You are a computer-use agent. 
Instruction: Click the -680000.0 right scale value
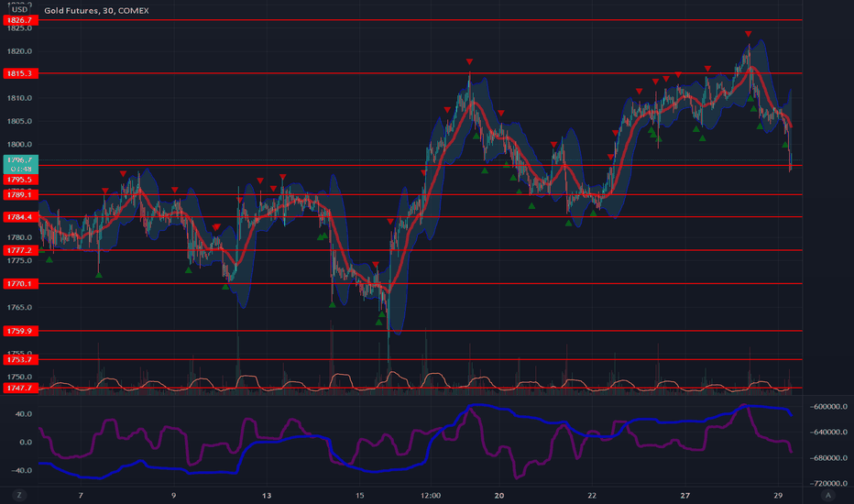(828, 457)
